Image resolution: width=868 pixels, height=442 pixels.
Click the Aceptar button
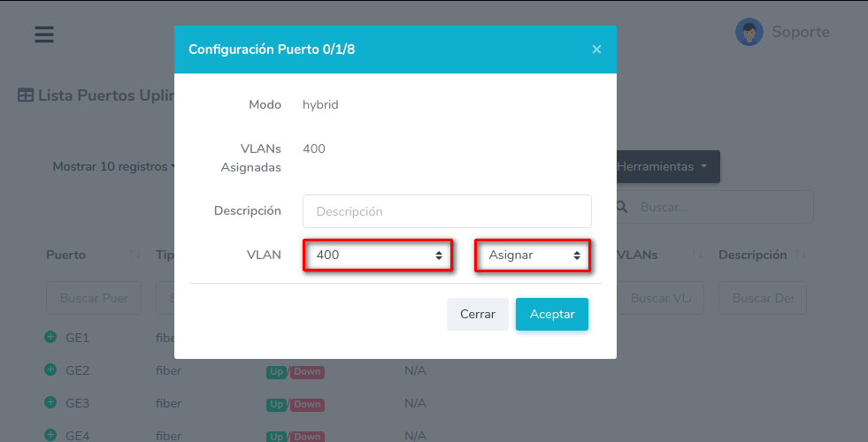point(551,314)
